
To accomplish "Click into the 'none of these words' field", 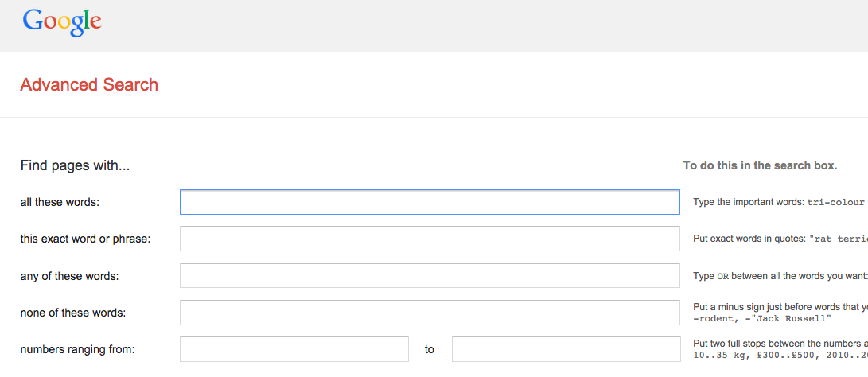I will (430, 313).
